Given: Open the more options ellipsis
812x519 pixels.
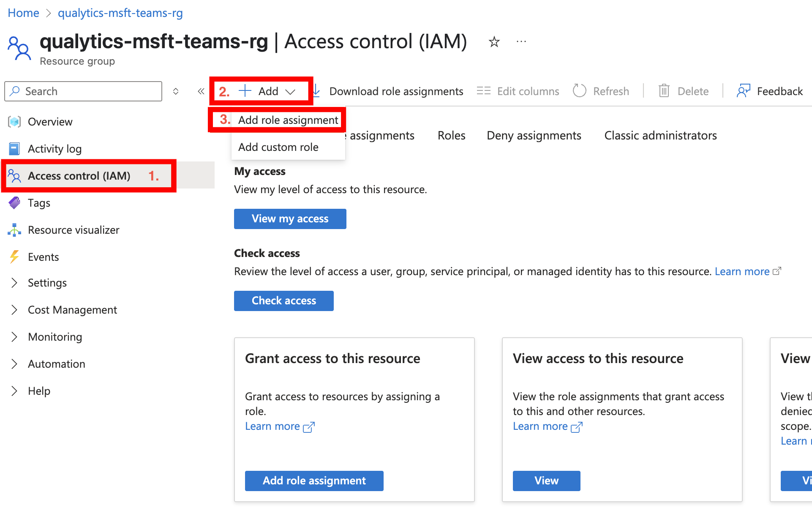Looking at the screenshot, I should click(x=521, y=41).
